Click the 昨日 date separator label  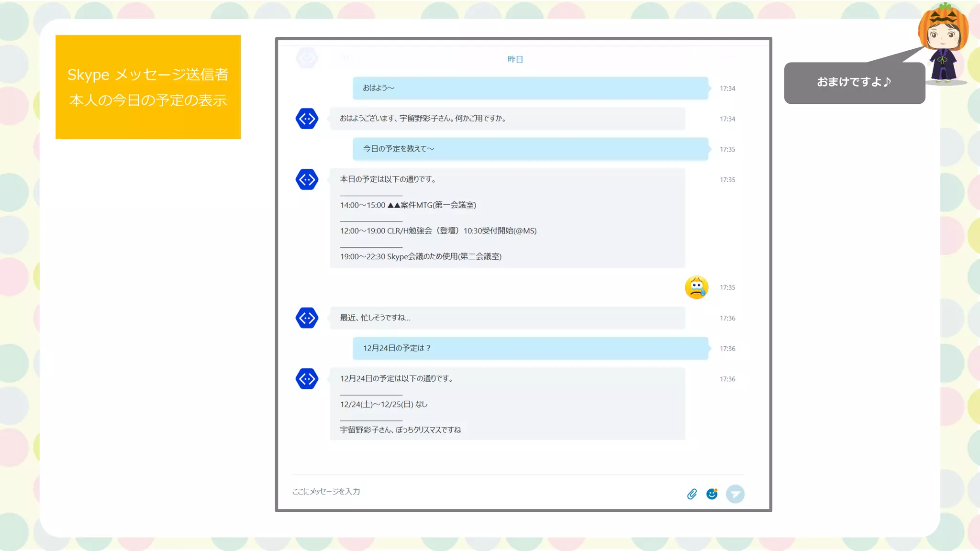coord(515,59)
